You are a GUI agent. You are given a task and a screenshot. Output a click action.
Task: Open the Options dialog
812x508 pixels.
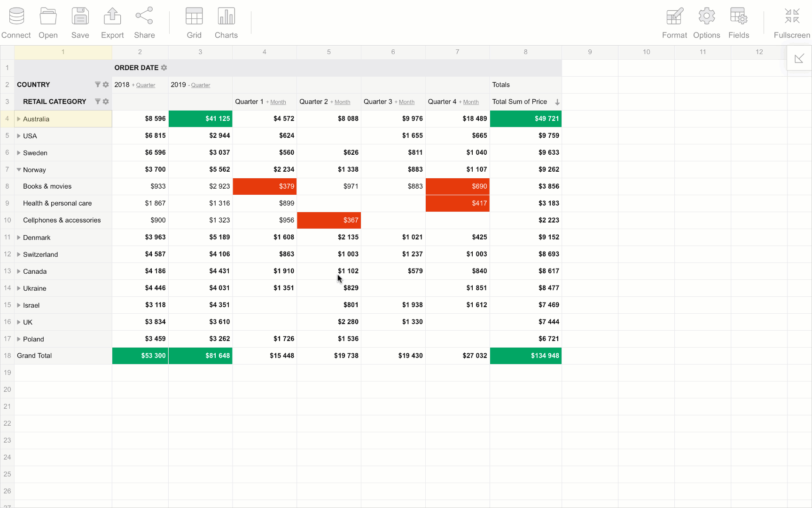706,16
